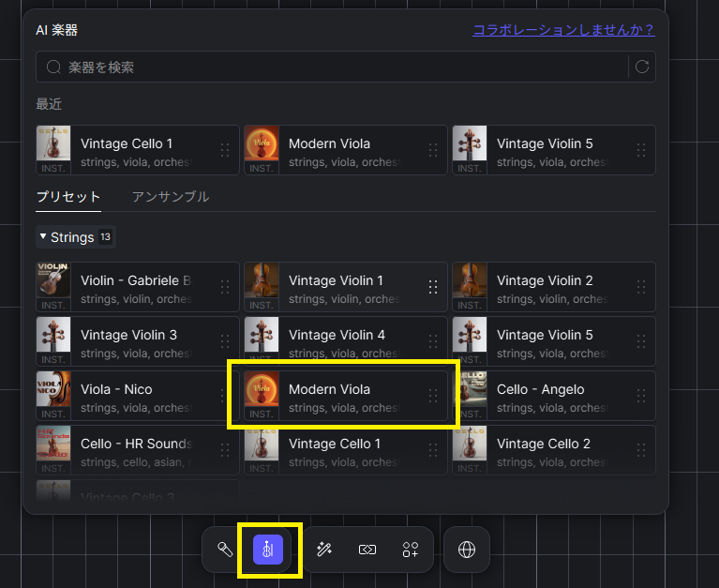This screenshot has width=719, height=588.
Task: Collapse the Strings category
Action: [43, 237]
